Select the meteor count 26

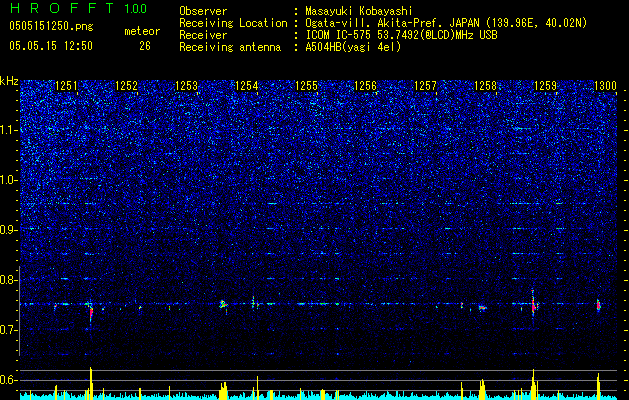[x=145, y=46]
